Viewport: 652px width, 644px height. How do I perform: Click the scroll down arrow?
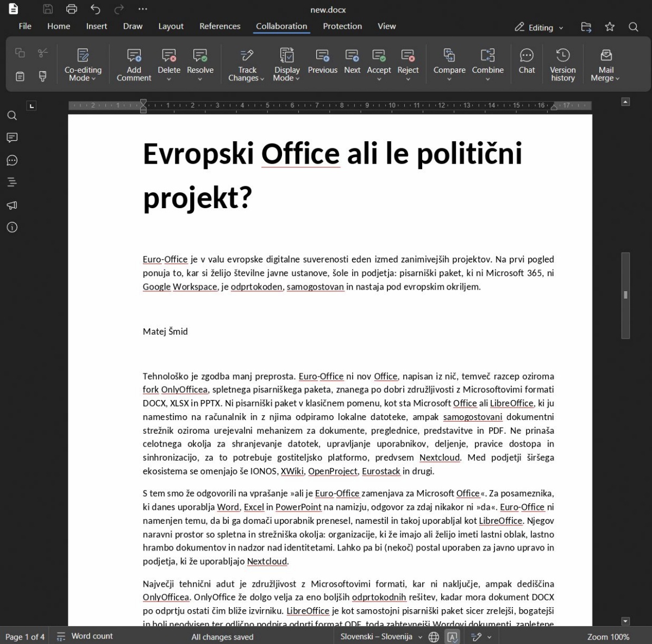point(625,621)
